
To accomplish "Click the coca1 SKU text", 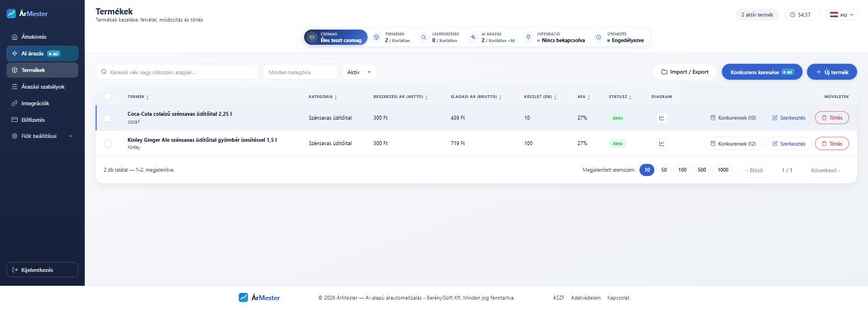I will coord(133,122).
